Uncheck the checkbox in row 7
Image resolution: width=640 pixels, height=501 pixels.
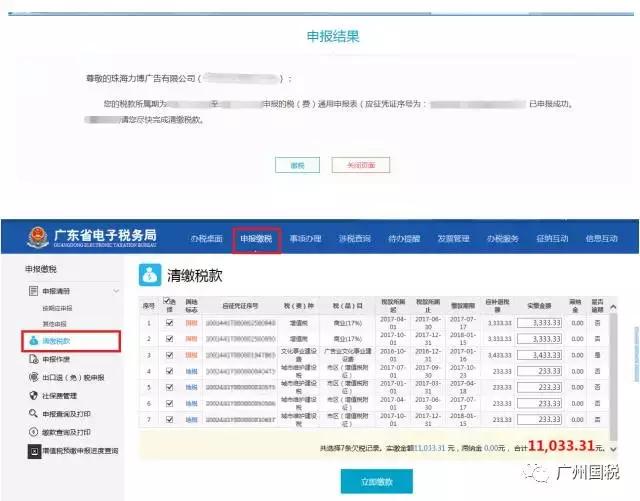click(169, 419)
